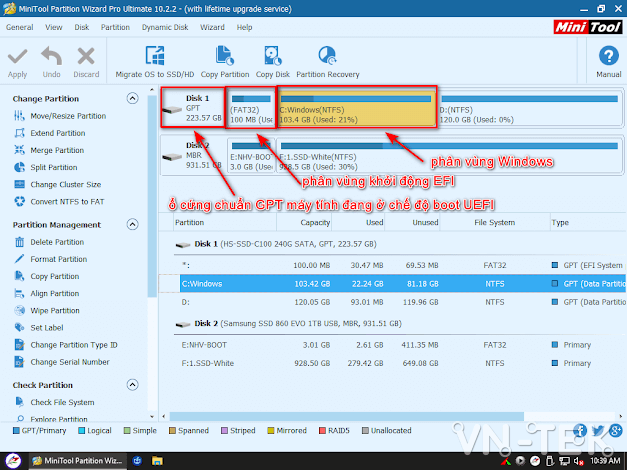Start Partition Recovery wizard
This screenshot has width=627, height=470.
327,62
